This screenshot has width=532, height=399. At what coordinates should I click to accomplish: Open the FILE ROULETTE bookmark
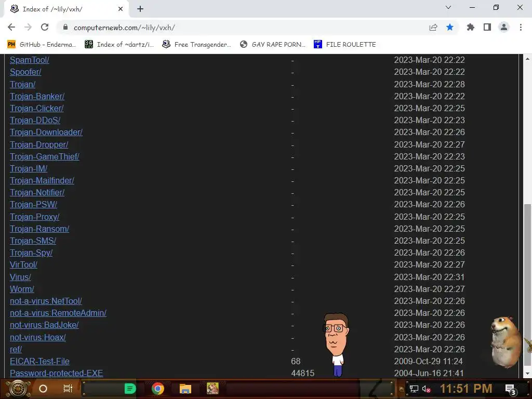pyautogui.click(x=345, y=45)
